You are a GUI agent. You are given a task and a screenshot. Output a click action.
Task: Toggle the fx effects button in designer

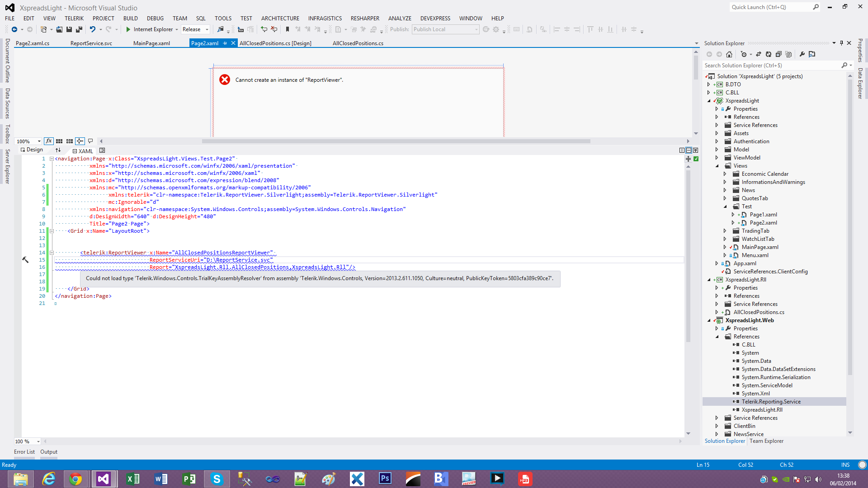click(49, 141)
